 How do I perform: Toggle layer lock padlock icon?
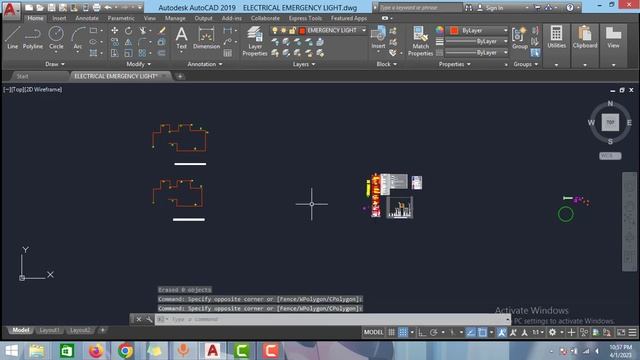pos(292,31)
